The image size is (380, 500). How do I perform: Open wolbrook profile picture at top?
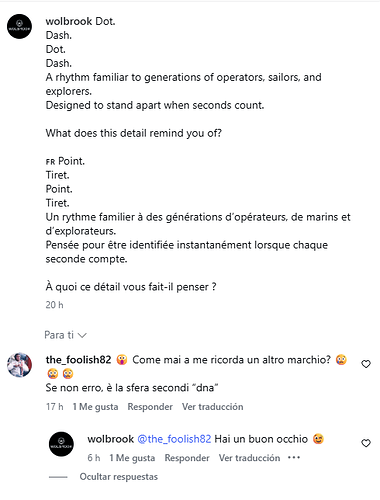[19, 26]
